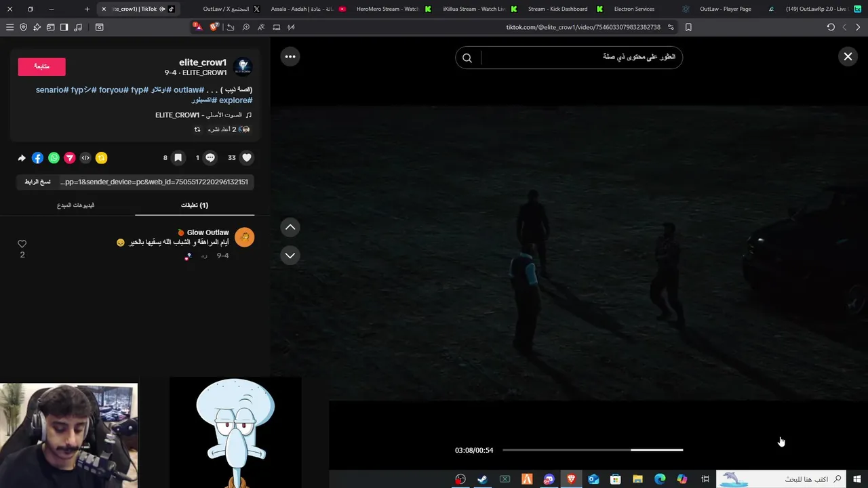Open a new browser tab with plus button
The height and width of the screenshot is (488, 868).
(87, 9)
